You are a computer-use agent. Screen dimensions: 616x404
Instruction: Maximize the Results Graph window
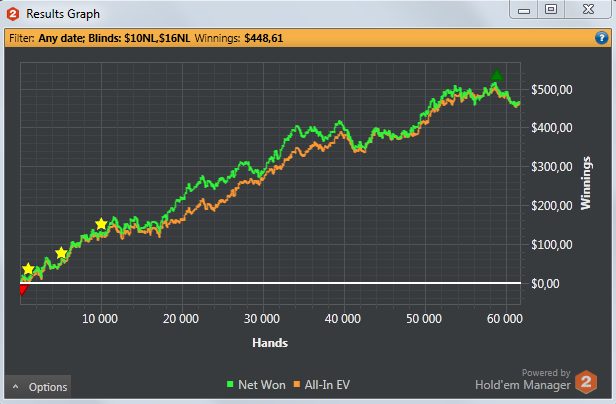551,9
